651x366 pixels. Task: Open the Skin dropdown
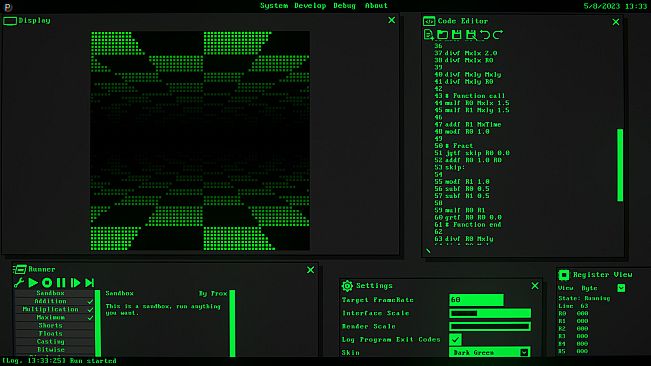coord(489,352)
